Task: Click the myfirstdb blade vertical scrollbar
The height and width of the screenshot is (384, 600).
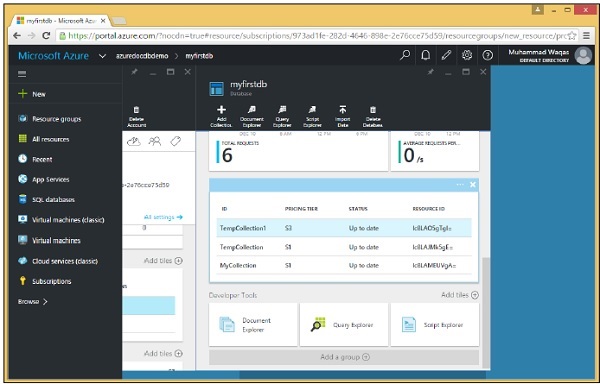Action: (x=486, y=312)
